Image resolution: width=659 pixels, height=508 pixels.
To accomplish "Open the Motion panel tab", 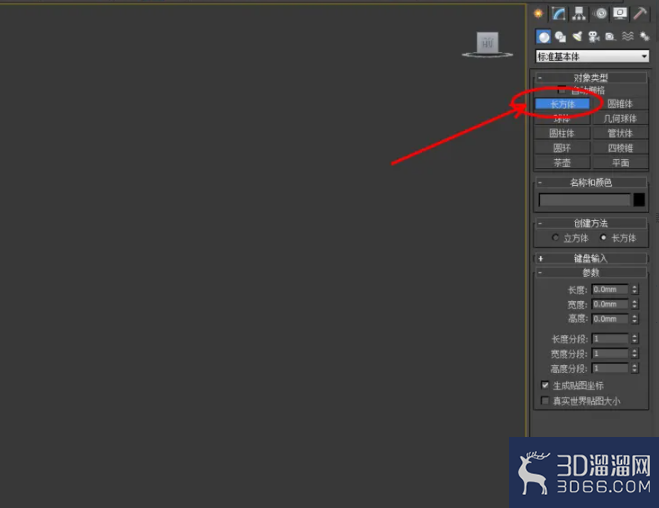I will [600, 14].
